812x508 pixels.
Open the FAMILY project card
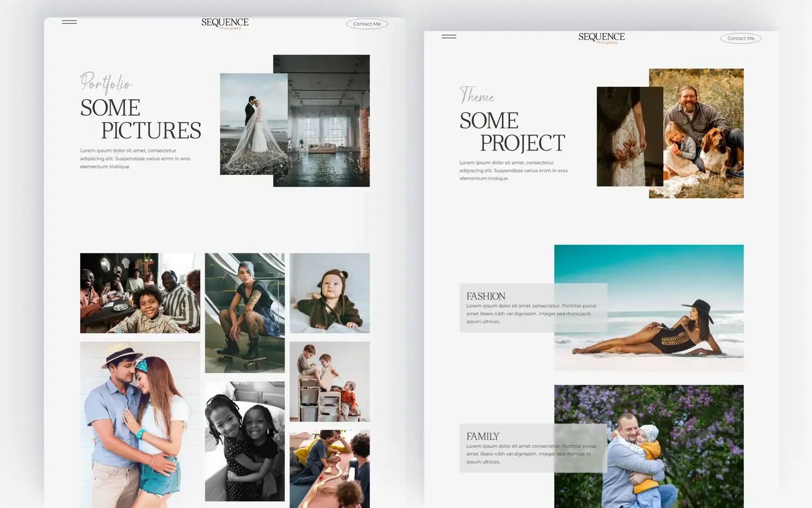(533, 448)
